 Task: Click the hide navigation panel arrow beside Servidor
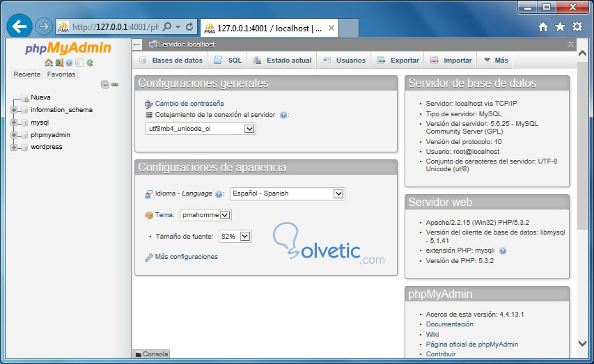pos(137,45)
